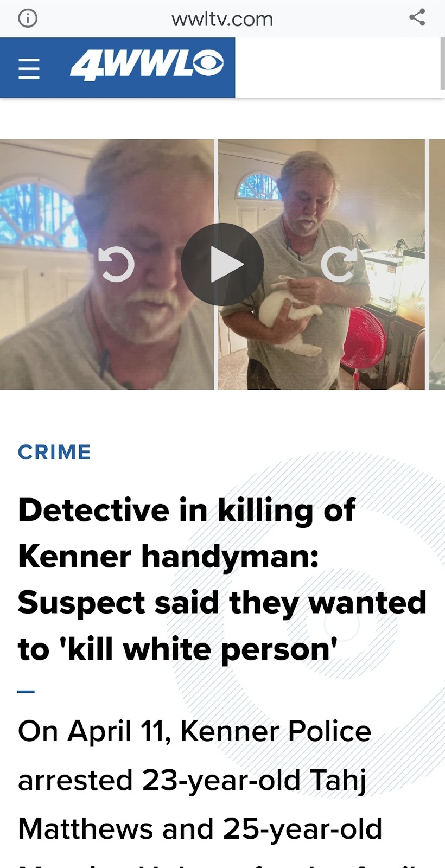Tap the share icon in browser bar
The width and height of the screenshot is (445, 868).
417,17
